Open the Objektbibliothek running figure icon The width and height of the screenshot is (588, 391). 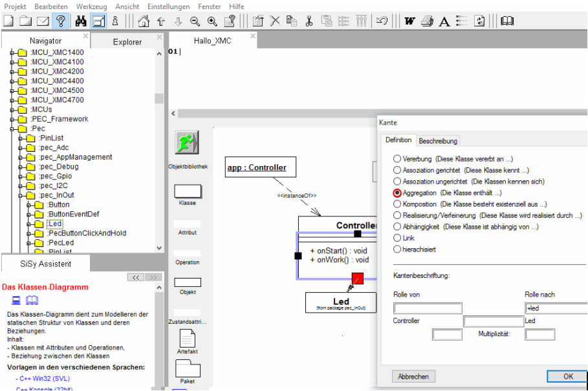[x=187, y=143]
